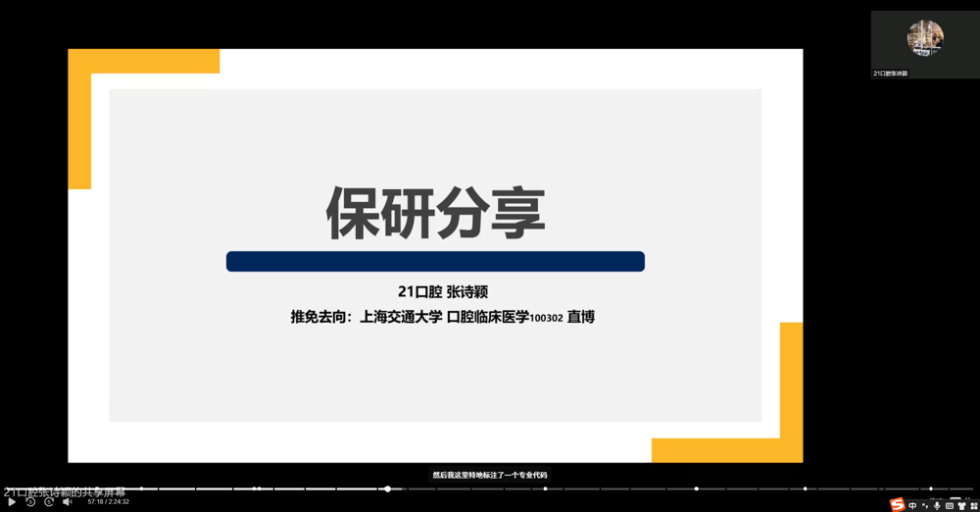Click the subtitle caption about 专业代码

coord(490,475)
